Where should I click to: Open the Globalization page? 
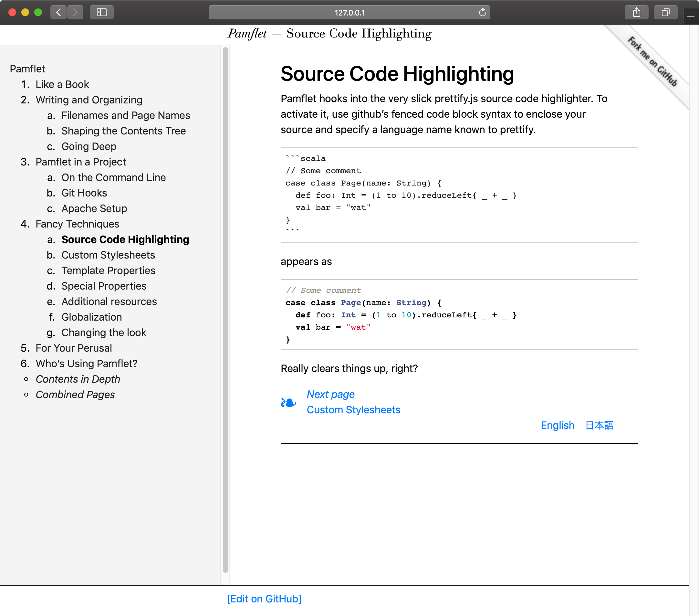(x=92, y=317)
